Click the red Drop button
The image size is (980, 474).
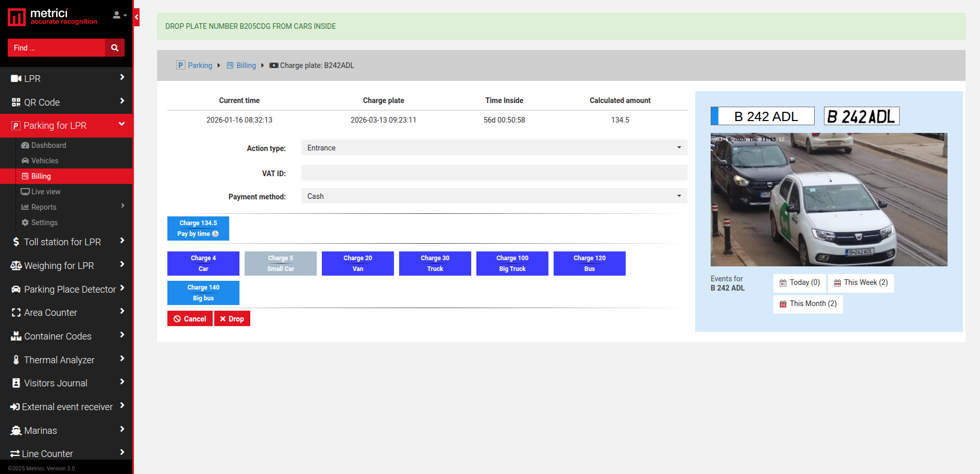pyautogui.click(x=232, y=319)
